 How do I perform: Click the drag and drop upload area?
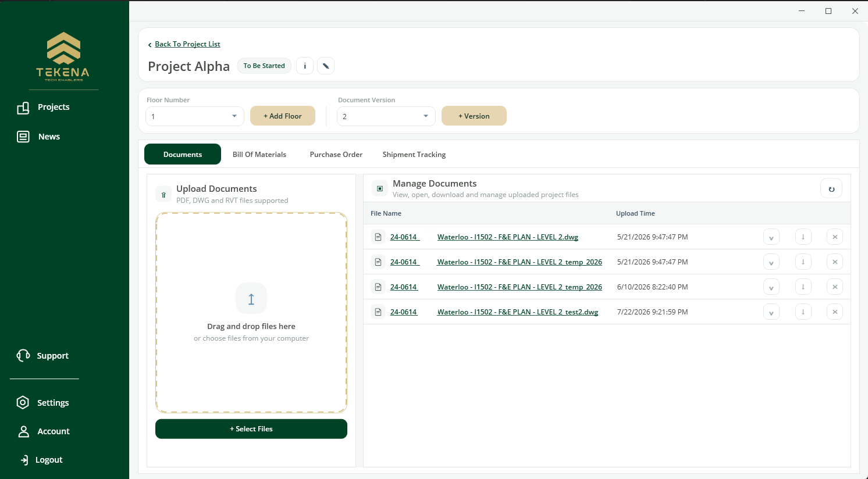point(251,313)
